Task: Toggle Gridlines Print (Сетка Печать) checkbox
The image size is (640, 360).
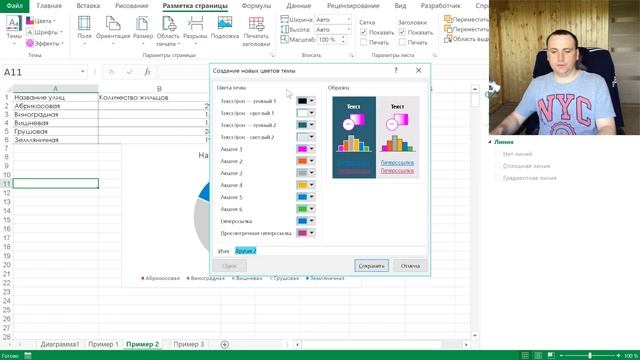Action: point(364,42)
